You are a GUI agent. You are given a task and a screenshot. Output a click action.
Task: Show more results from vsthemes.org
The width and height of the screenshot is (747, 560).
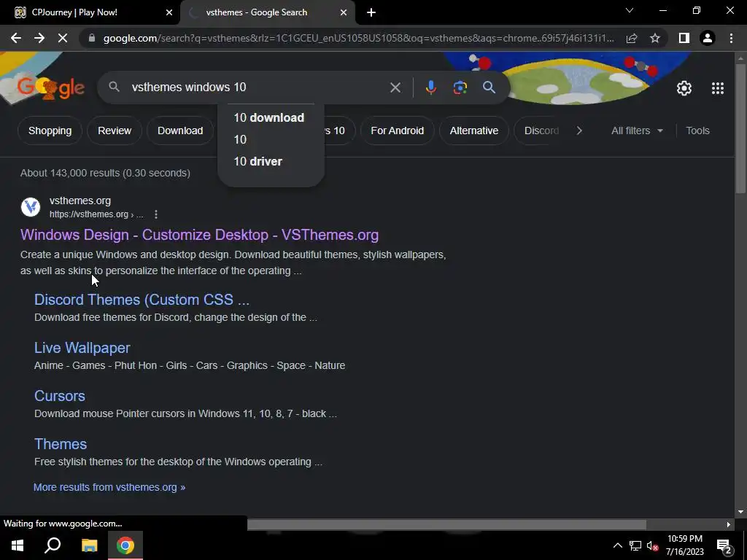coord(109,487)
